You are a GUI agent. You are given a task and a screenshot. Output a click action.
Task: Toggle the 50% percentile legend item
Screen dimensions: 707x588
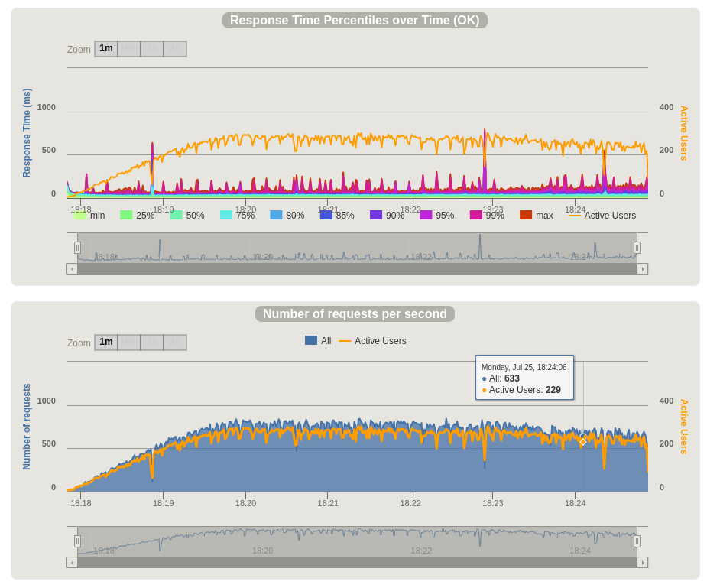[x=177, y=216]
